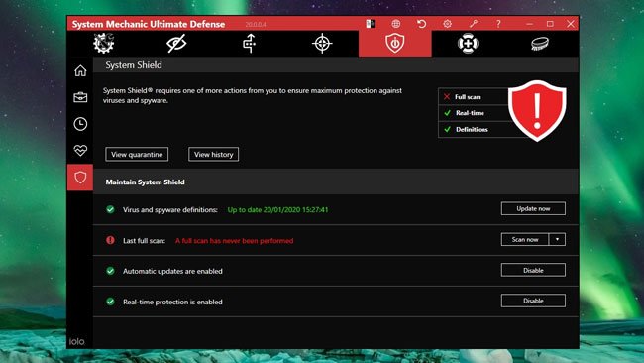The height and width of the screenshot is (363, 644).
Task: Close the System Mechanic window
Action: 571,24
